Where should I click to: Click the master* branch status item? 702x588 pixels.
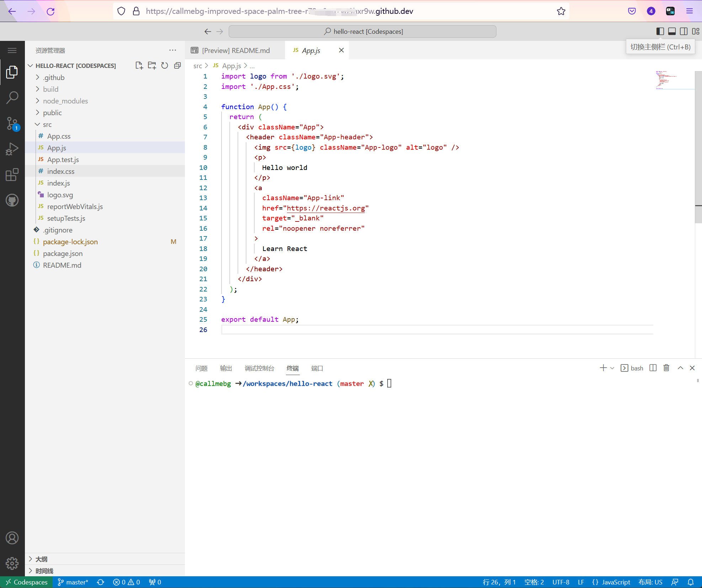point(73,582)
